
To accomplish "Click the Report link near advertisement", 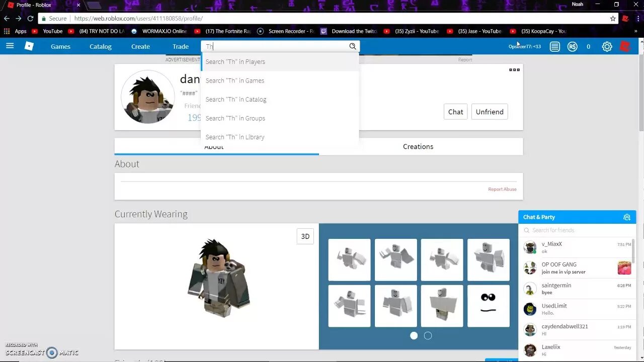I will 465,60.
